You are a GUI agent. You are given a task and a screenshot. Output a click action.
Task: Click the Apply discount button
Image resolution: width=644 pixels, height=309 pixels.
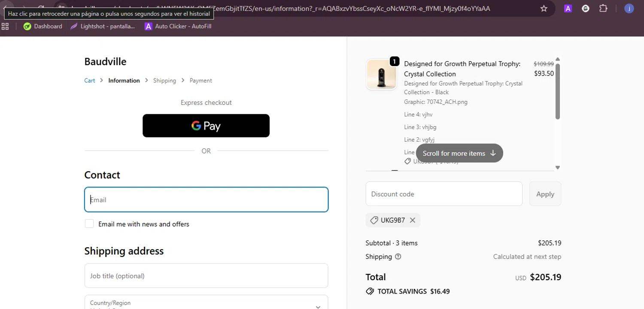point(545,194)
